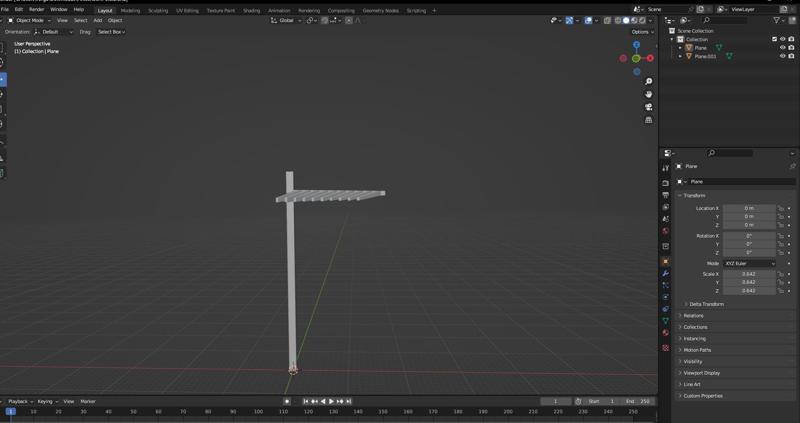Select rendered viewport shading mode
This screenshot has width=800, height=423.
coord(642,20)
